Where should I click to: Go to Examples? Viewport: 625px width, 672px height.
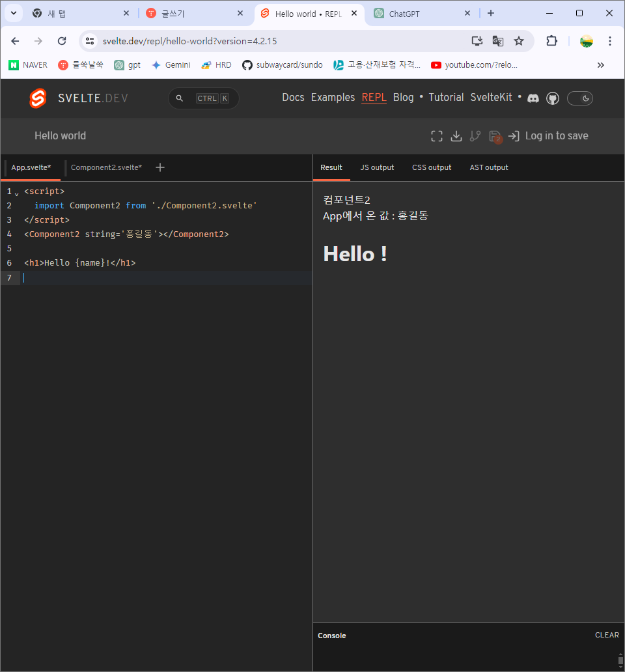coord(333,97)
